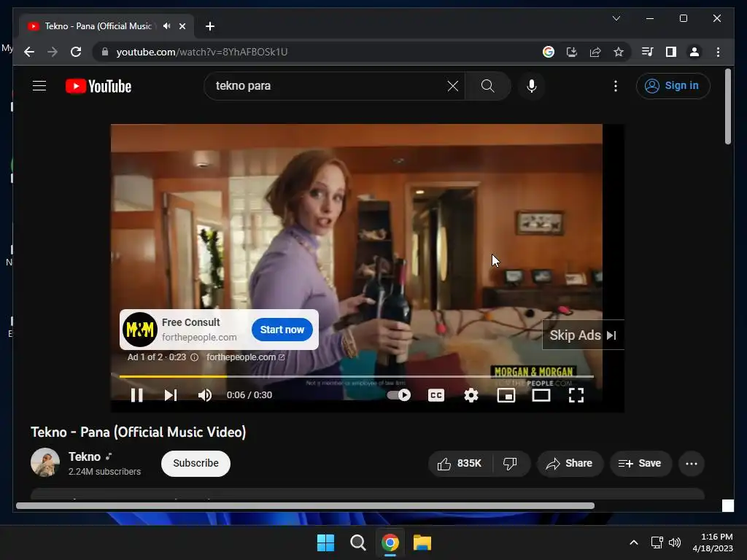Enable miniplayer mode
This screenshot has height=560, width=747.
506,395
